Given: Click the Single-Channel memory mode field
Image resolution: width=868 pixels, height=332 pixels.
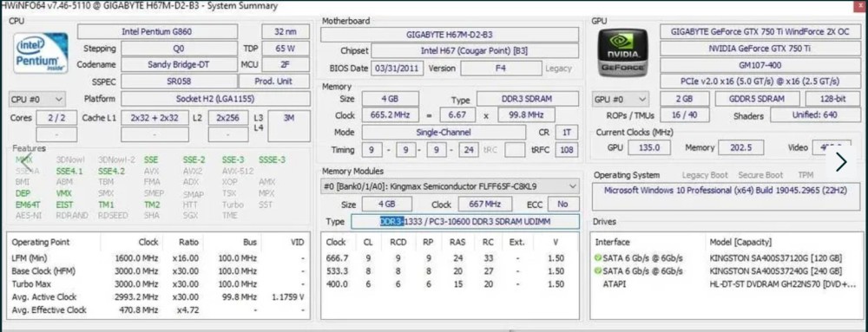Looking at the screenshot, I should [444, 133].
